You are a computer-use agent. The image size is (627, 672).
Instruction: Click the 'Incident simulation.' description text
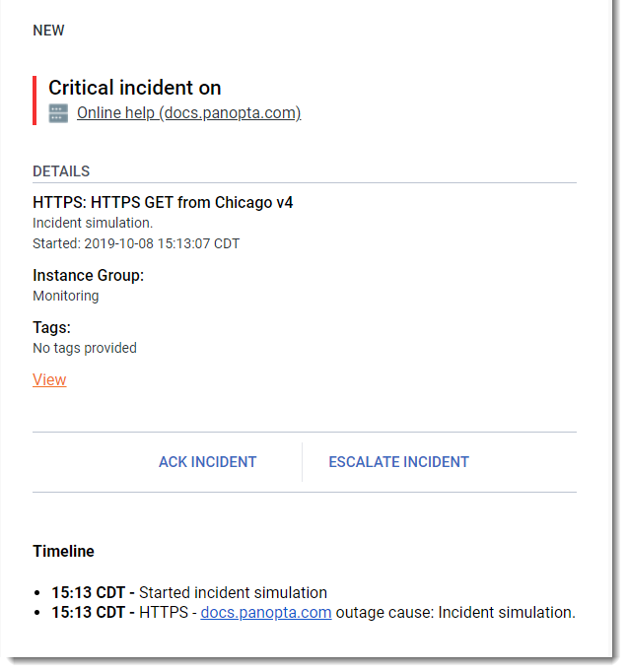pyautogui.click(x=93, y=223)
